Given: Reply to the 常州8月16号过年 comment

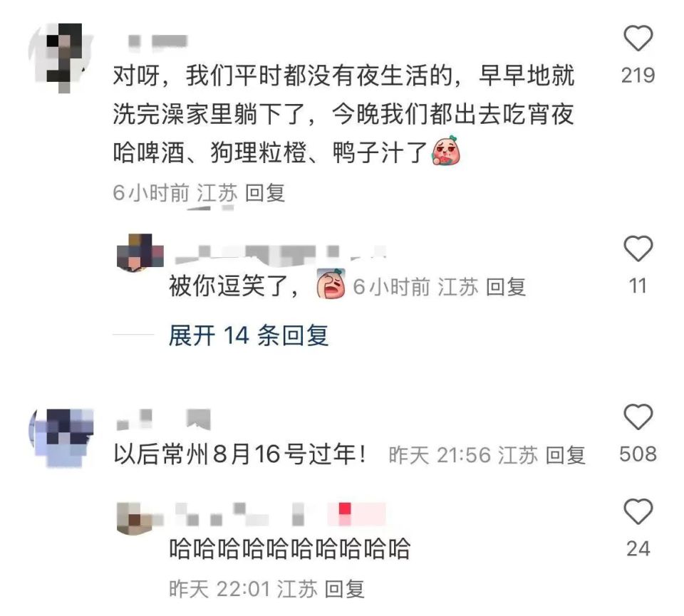Looking at the screenshot, I should pyautogui.click(x=565, y=455).
